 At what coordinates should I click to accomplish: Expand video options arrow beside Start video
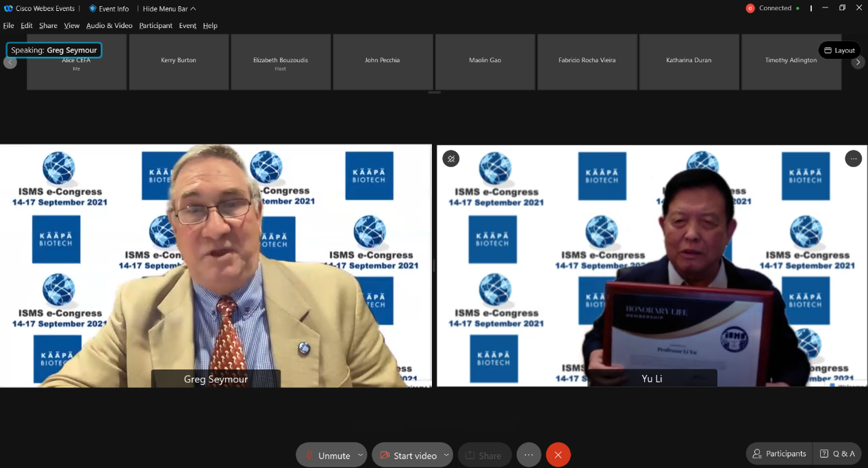pos(446,455)
